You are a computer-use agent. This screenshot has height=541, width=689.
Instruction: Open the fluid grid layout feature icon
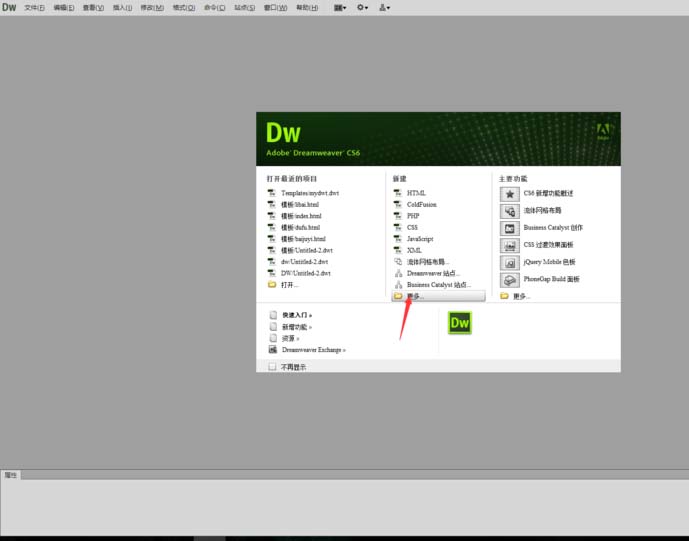point(509,211)
